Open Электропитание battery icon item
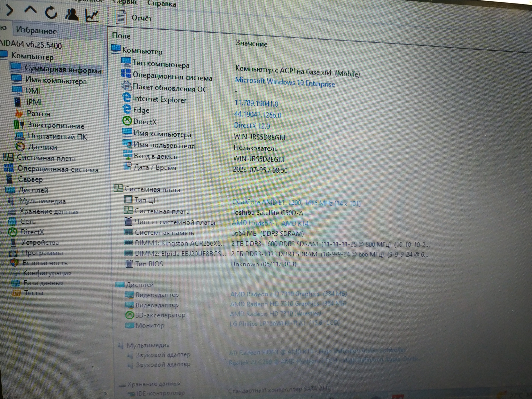The image size is (532, 399). click(49, 125)
